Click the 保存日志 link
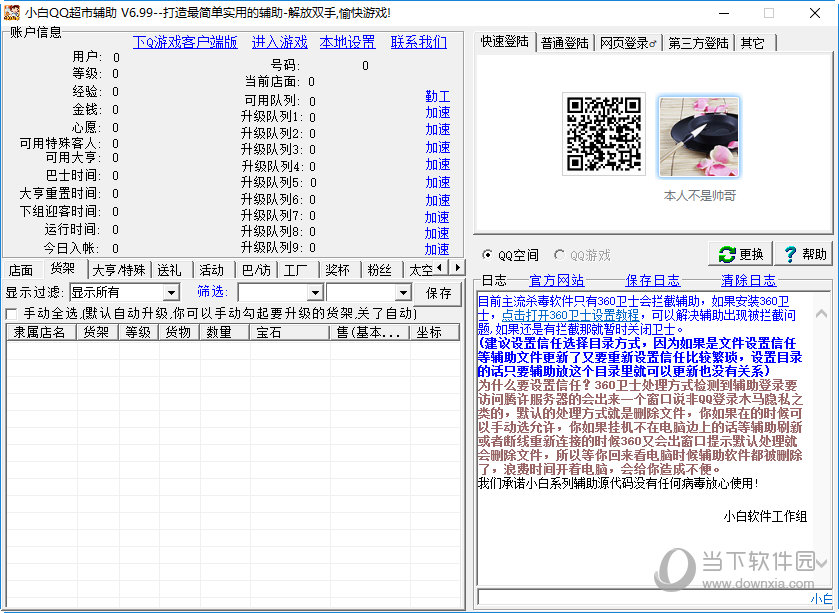Viewport: 839px width, 613px height. pyautogui.click(x=652, y=280)
